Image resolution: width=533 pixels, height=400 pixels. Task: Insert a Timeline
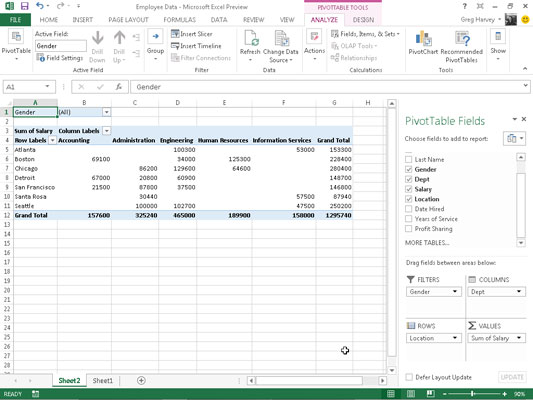pos(196,46)
